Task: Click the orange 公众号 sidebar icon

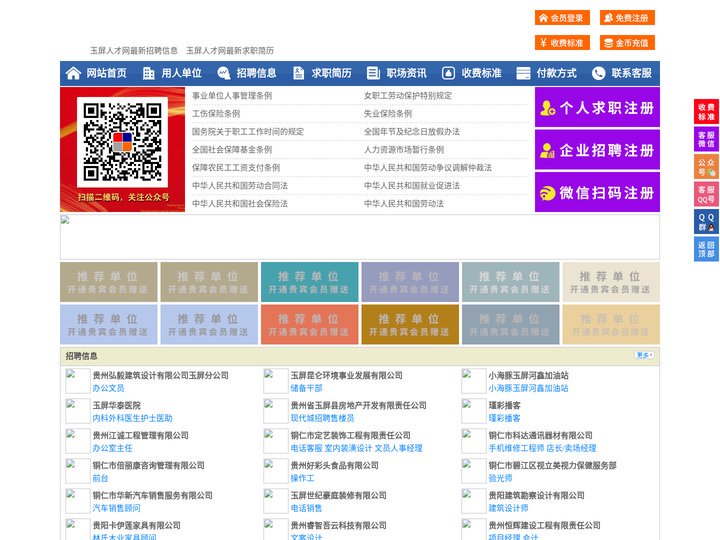Action: [706, 167]
